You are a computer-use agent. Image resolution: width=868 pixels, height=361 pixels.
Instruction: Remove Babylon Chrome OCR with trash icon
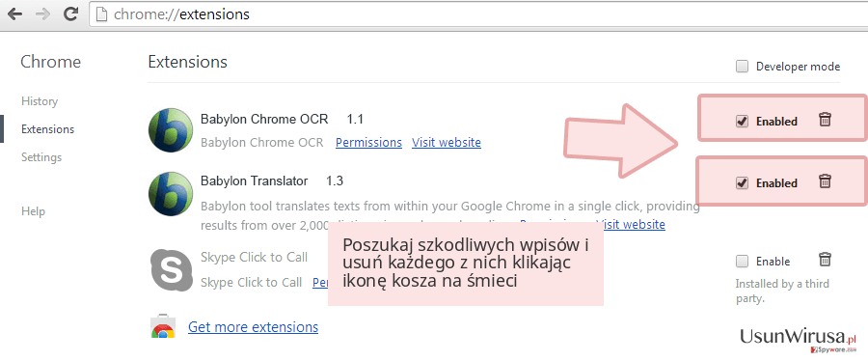click(825, 119)
